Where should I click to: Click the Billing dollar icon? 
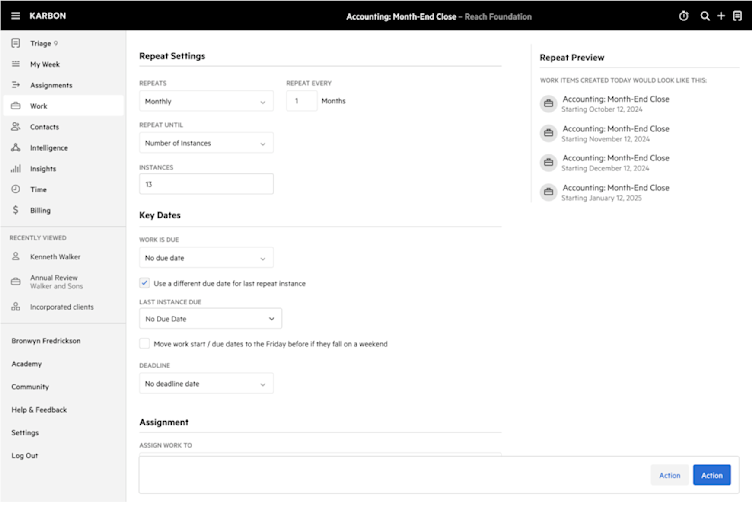pyautogui.click(x=16, y=210)
